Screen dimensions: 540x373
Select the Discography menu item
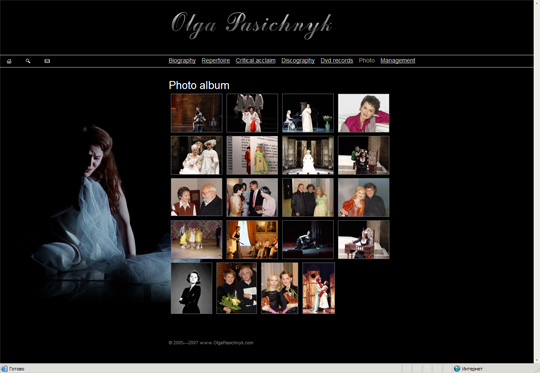[x=298, y=61]
